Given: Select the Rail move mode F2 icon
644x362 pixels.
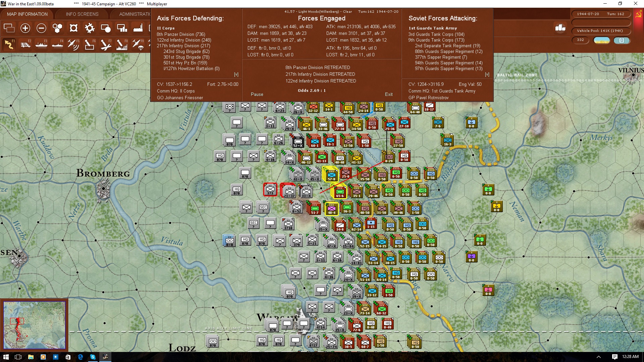Looking at the screenshot, I should pos(25,45).
